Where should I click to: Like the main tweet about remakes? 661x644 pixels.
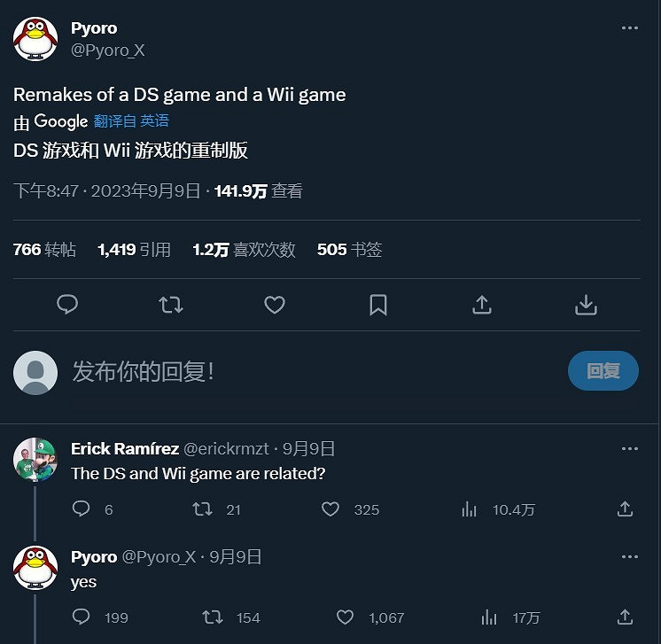tap(275, 305)
